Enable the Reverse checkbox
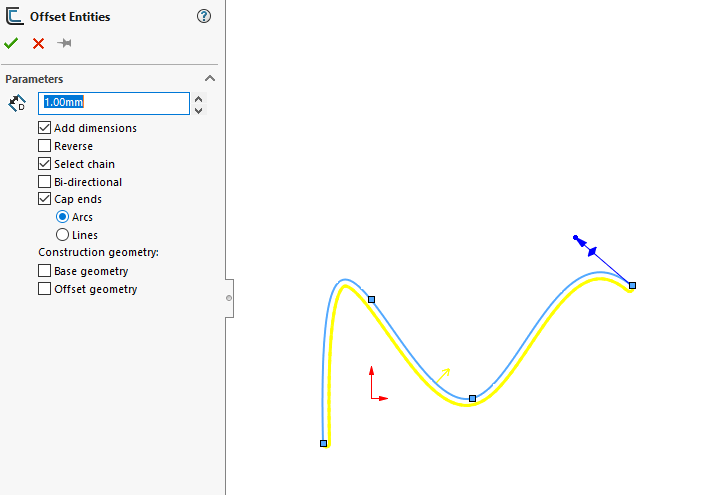Viewport: 704px width, 495px height. point(44,146)
